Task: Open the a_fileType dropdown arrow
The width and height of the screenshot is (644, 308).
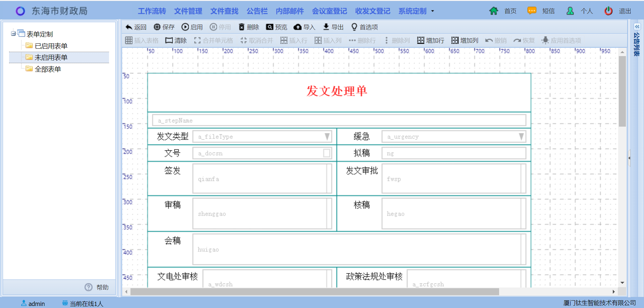Action: click(327, 136)
